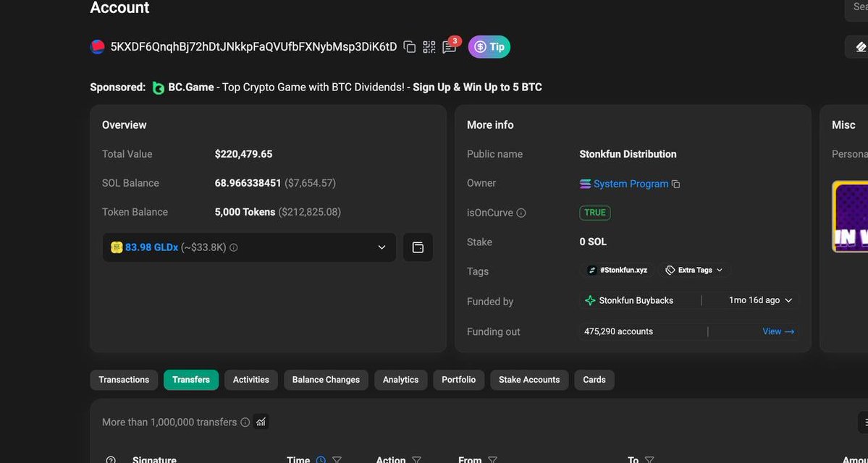Toggle the Time column clock icon
This screenshot has width=868, height=463.
[x=321, y=459]
